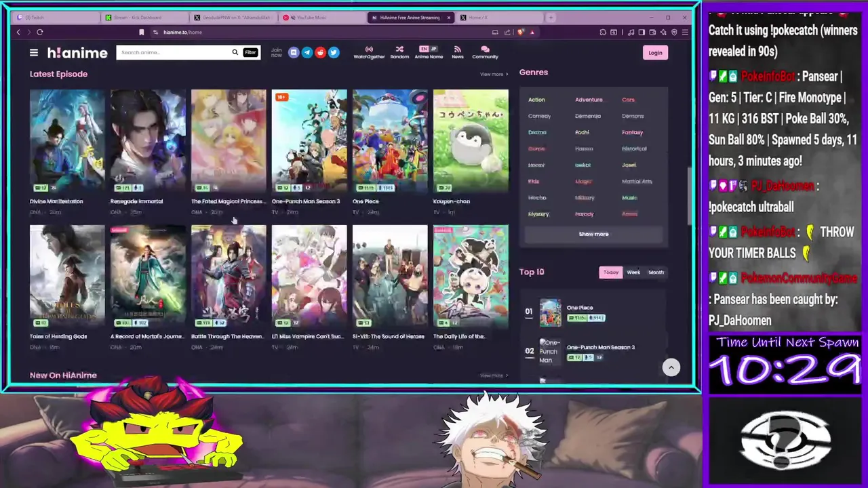
Task: Select the Fantasy genre
Action: [x=632, y=132]
